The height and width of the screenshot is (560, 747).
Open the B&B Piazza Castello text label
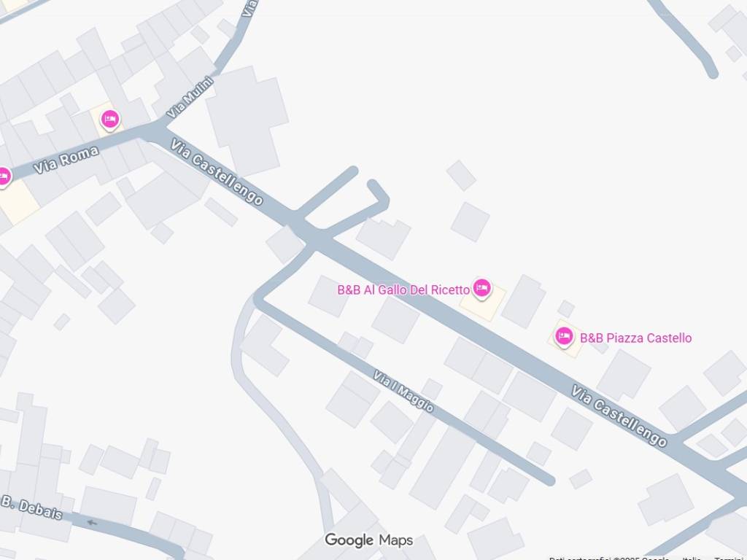point(635,338)
